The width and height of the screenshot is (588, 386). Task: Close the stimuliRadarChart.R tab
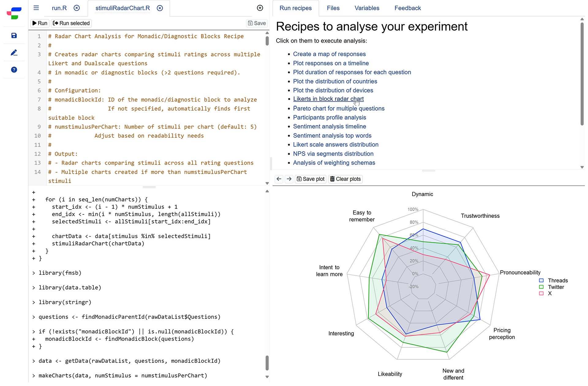pyautogui.click(x=160, y=8)
